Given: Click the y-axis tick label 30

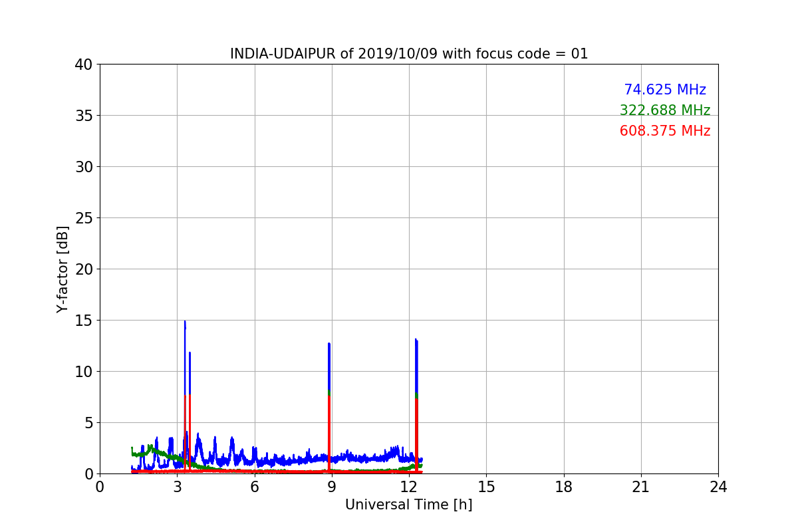Looking at the screenshot, I should (83, 167).
